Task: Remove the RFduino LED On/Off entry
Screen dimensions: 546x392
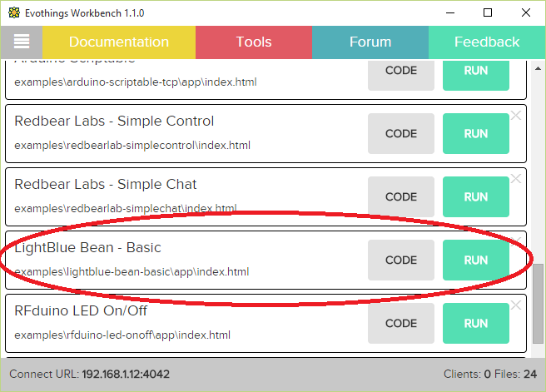Action: point(516,305)
